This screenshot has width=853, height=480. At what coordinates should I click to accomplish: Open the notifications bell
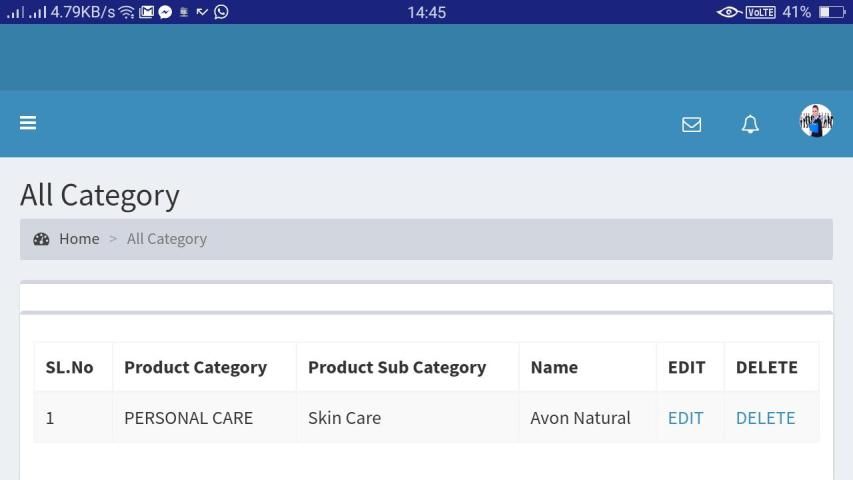tap(750, 124)
